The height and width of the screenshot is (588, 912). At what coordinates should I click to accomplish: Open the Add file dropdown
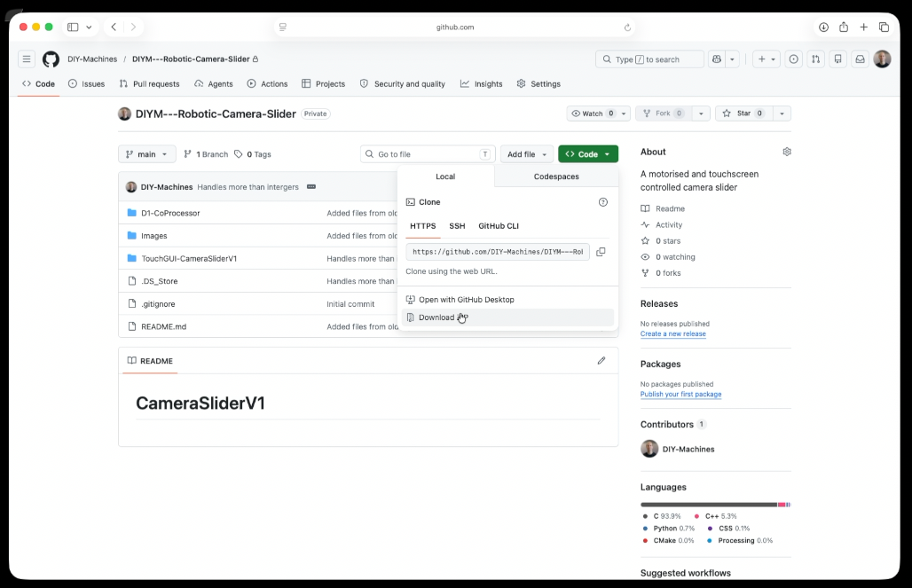pyautogui.click(x=526, y=154)
